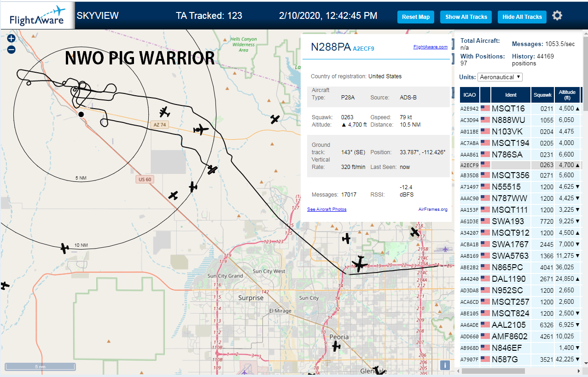Click the FlightAware logo
The image size is (588, 377).
[38, 16]
